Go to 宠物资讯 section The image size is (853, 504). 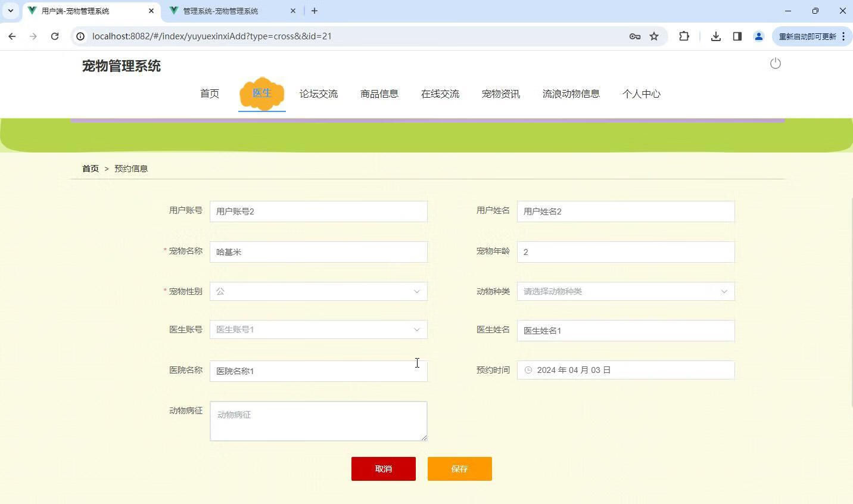click(x=501, y=94)
